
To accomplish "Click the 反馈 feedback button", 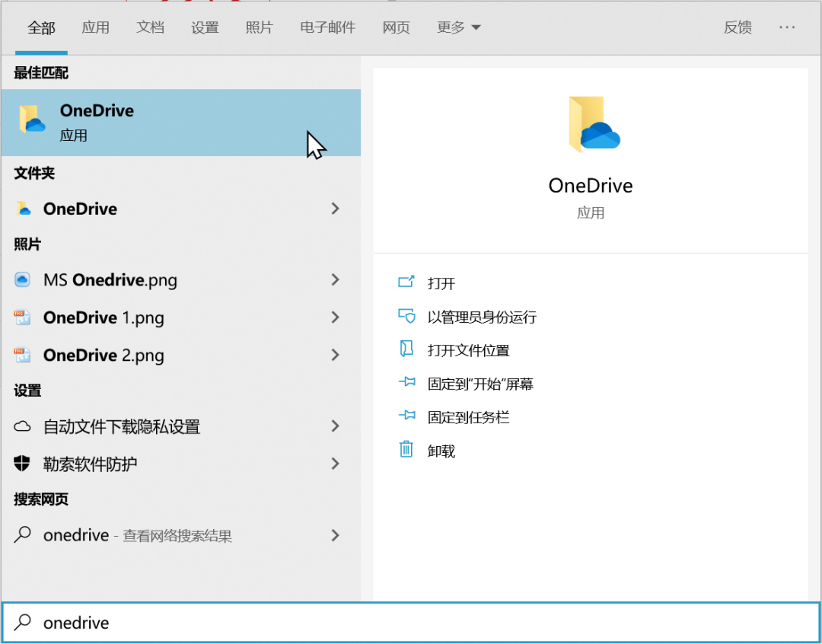I will click(x=737, y=27).
